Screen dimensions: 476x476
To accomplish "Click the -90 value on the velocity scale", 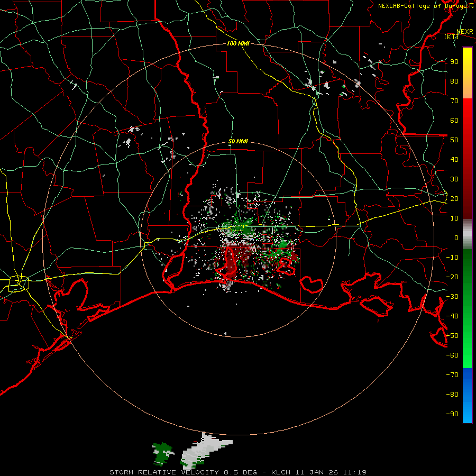I will [x=452, y=414].
